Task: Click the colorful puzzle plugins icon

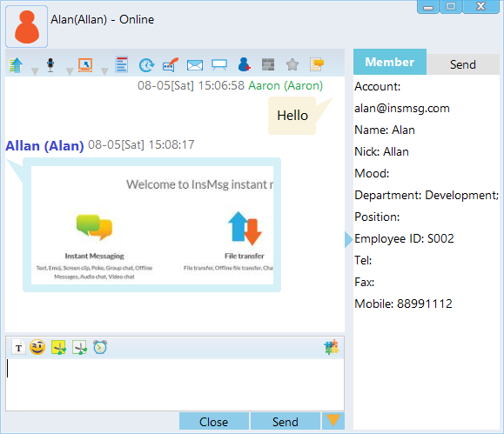Action: (332, 347)
